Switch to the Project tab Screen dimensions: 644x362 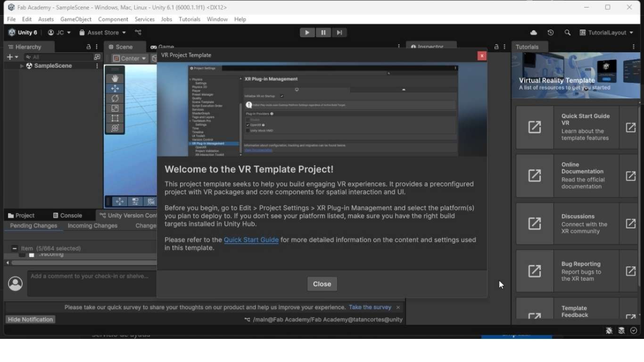click(22, 215)
